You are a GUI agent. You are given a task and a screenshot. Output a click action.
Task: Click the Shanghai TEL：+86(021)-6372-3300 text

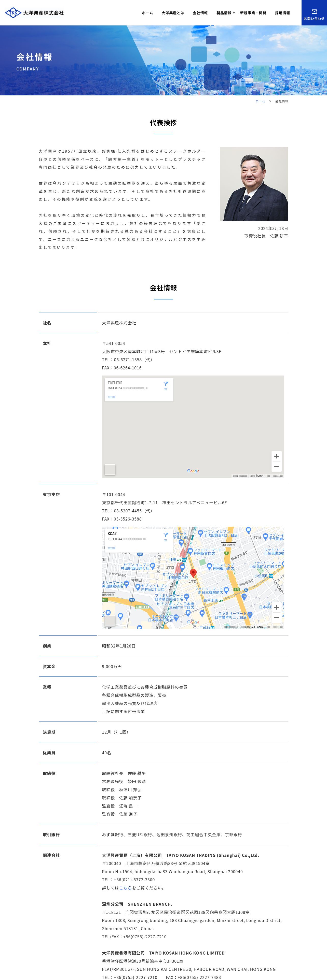(128, 880)
